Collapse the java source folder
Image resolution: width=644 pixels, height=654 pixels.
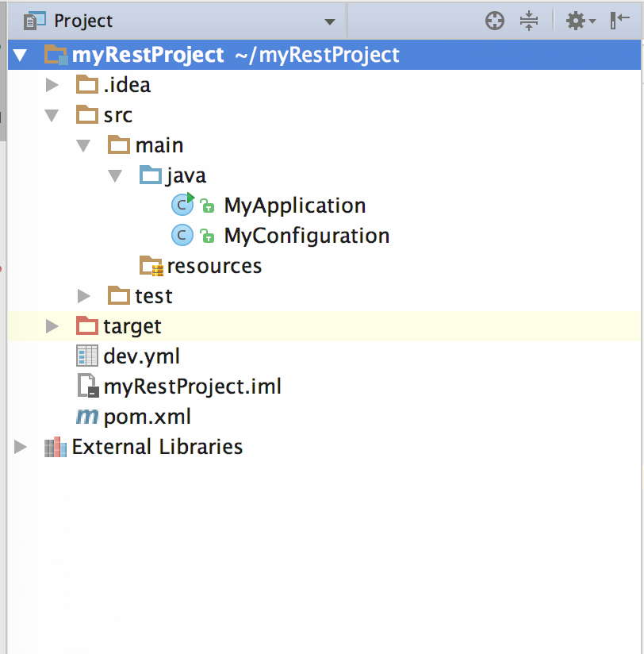coord(116,175)
